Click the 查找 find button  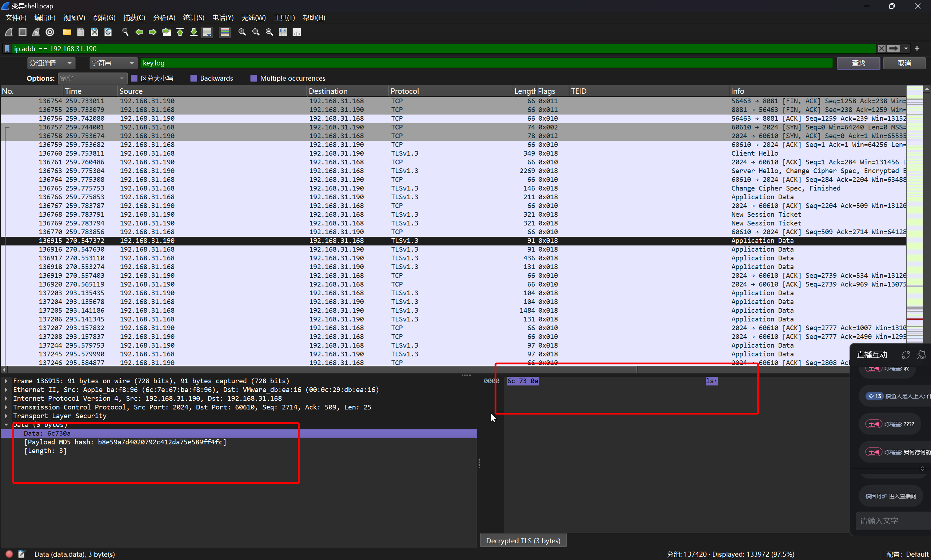(859, 63)
